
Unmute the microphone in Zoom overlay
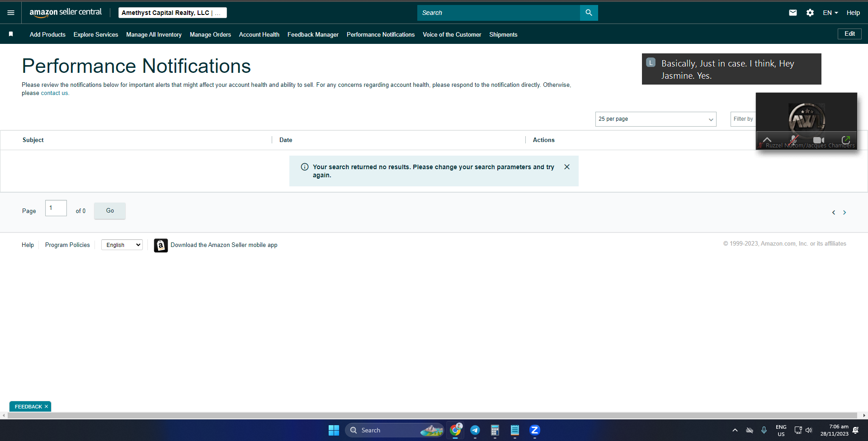pos(793,140)
